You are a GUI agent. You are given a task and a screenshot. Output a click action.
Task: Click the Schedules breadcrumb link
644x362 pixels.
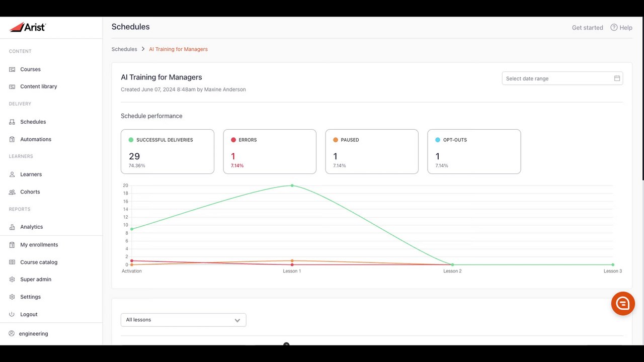pos(124,49)
